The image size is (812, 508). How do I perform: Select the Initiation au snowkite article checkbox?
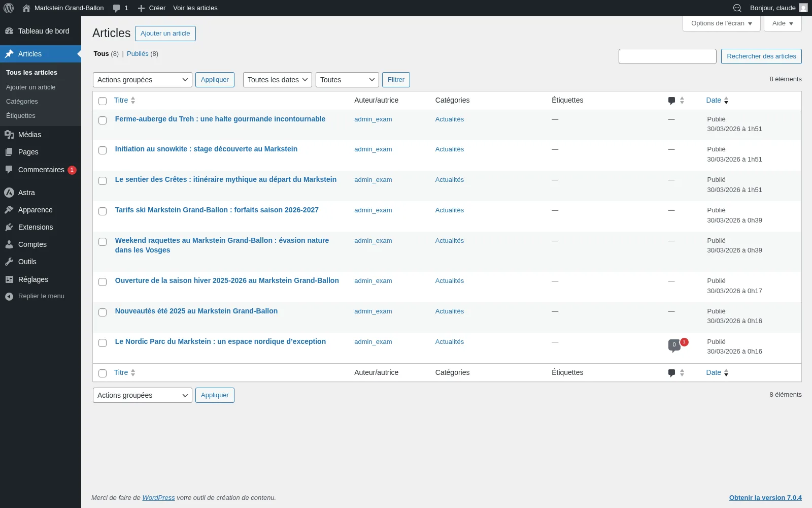point(103,150)
